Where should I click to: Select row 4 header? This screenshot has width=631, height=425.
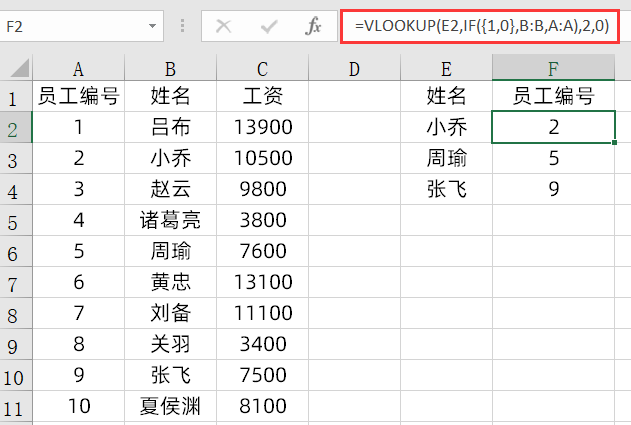tap(16, 189)
